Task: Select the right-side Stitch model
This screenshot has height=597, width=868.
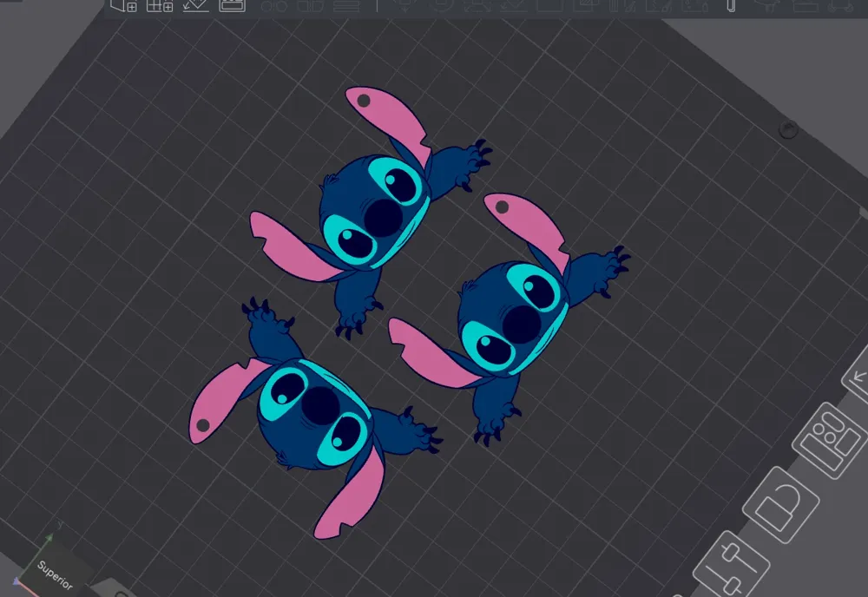Action: (509, 318)
